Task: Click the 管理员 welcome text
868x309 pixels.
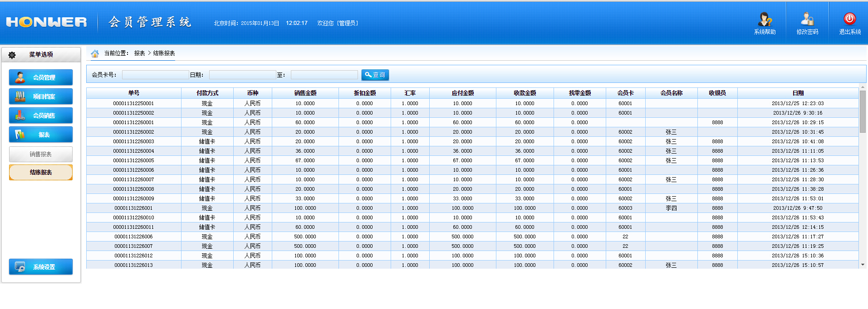Action: coord(348,23)
